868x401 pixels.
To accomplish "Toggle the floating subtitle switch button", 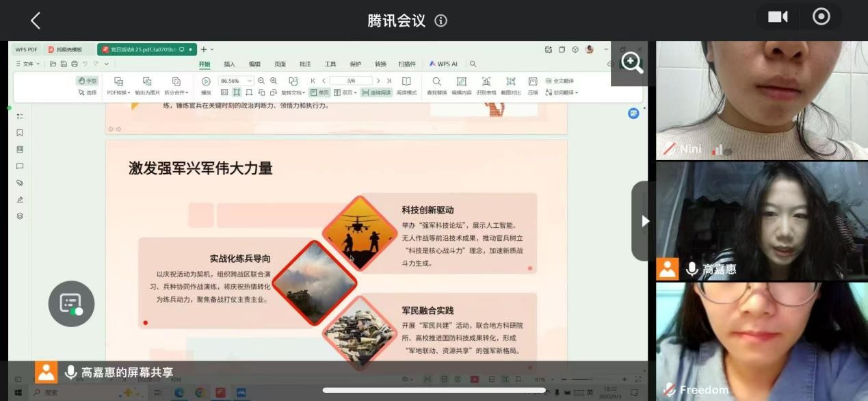I will click(71, 304).
